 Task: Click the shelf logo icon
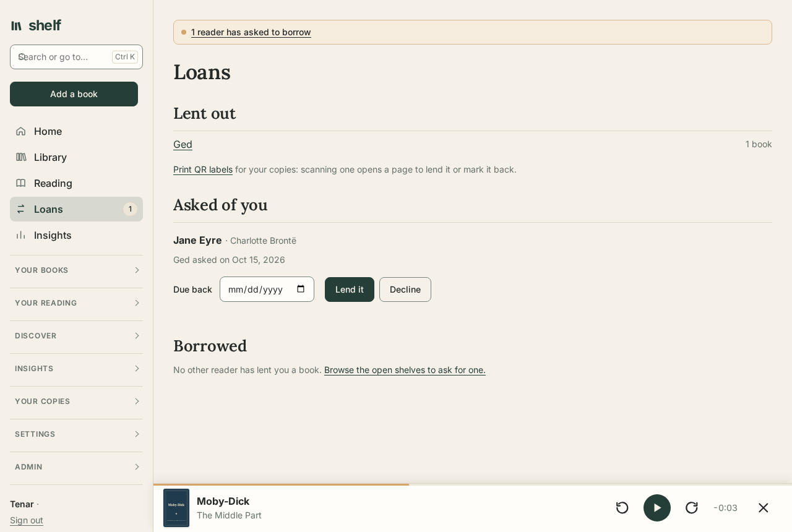tap(17, 25)
